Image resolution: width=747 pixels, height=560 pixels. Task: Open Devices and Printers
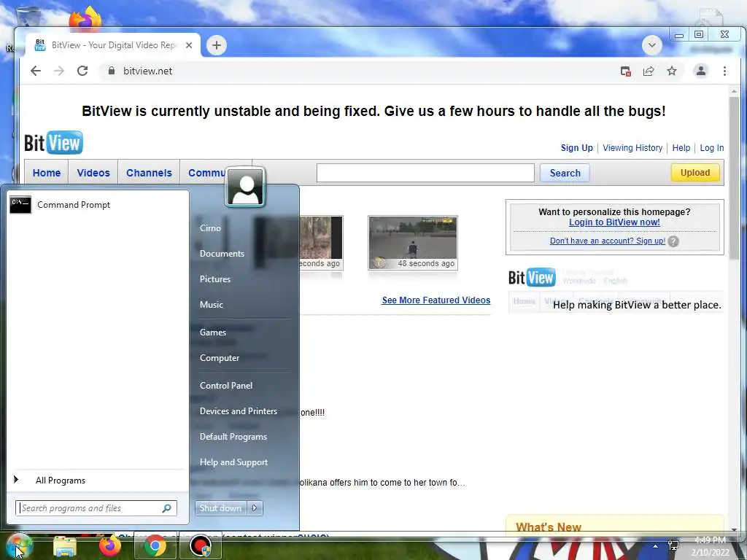pyautogui.click(x=239, y=411)
